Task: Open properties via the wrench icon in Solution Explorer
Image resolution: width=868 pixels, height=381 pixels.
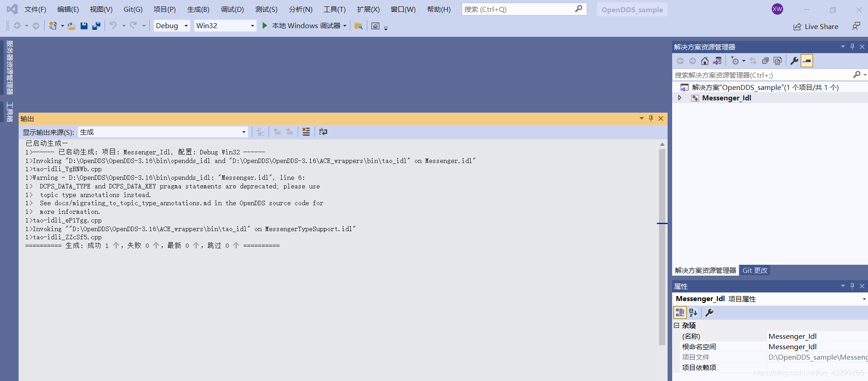Action: [794, 61]
